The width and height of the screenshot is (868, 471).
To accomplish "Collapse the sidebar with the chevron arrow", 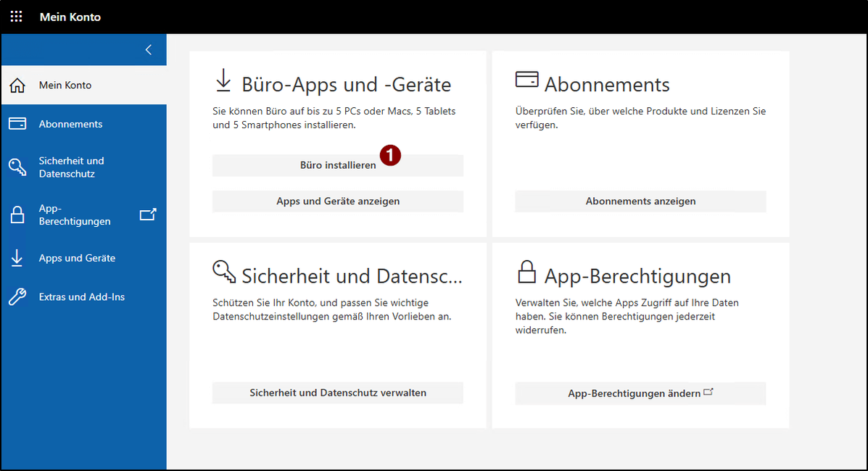I will (x=149, y=50).
